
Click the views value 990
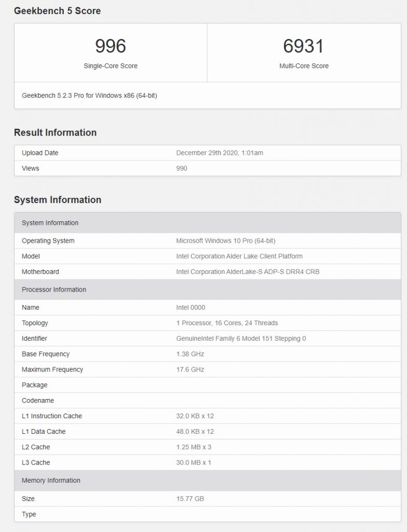point(182,168)
